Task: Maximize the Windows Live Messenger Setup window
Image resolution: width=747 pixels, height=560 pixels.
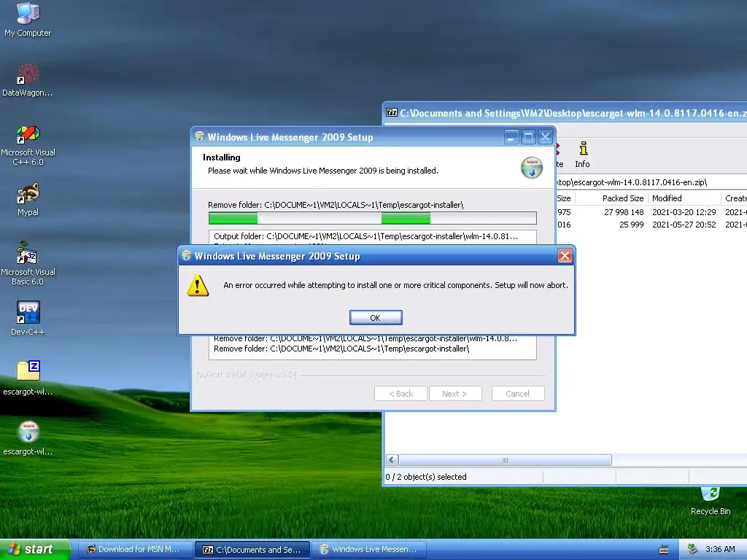Action: 528,137
